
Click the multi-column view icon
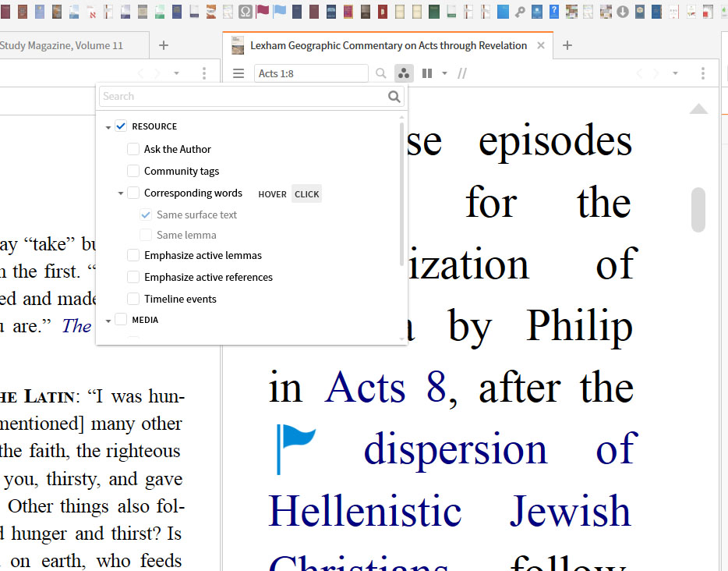[x=427, y=73]
